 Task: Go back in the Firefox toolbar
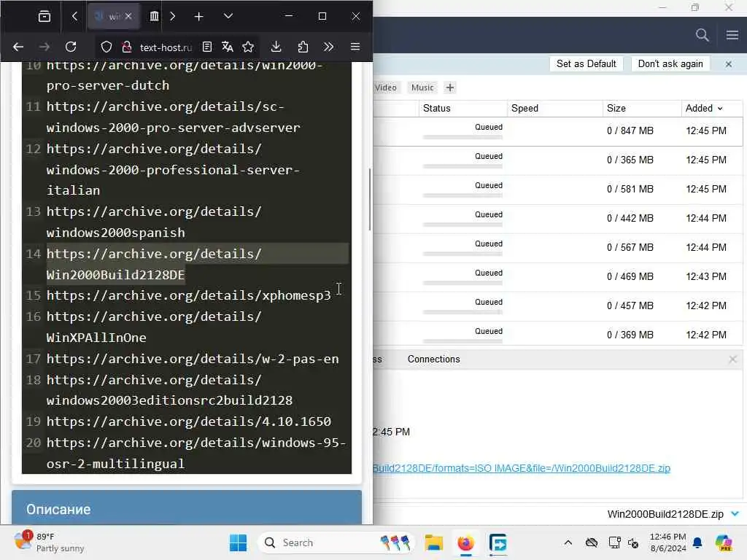tap(18, 47)
